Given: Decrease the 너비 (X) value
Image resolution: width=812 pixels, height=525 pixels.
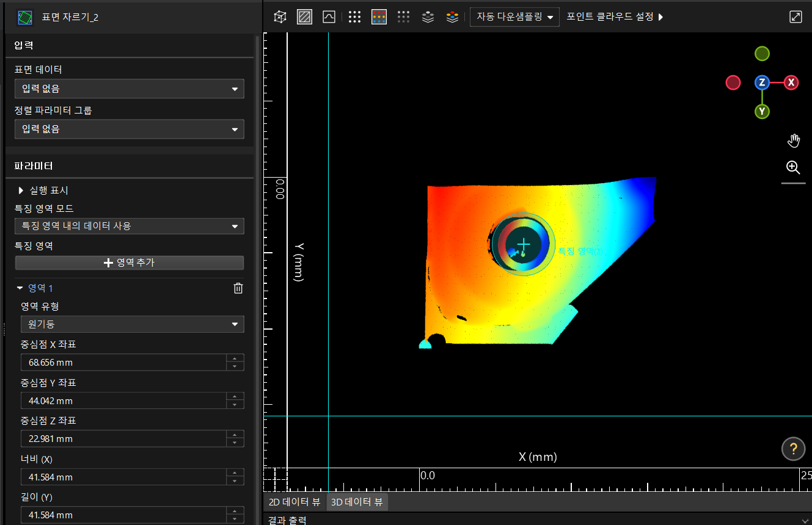Looking at the screenshot, I should click(235, 481).
